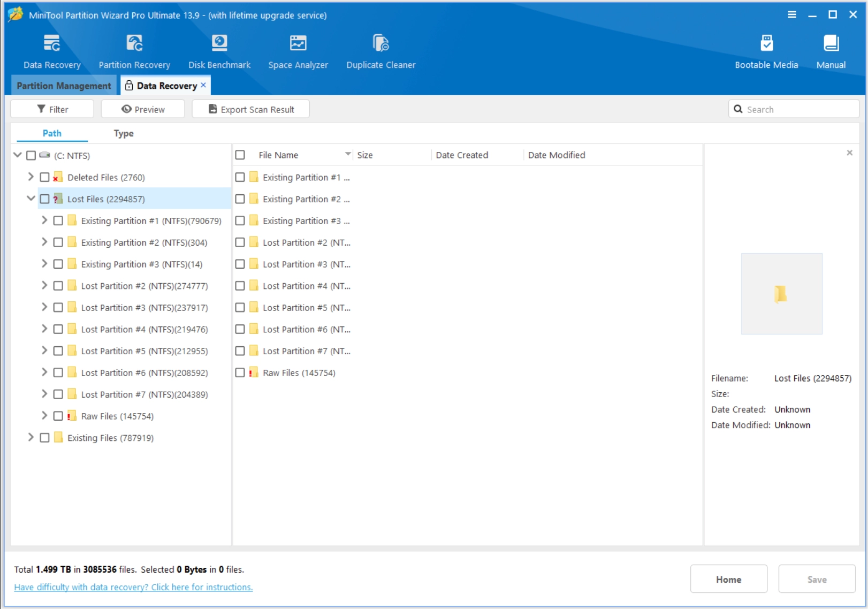Select the Data Recovery tab
The height and width of the screenshot is (609, 868).
[x=165, y=86]
